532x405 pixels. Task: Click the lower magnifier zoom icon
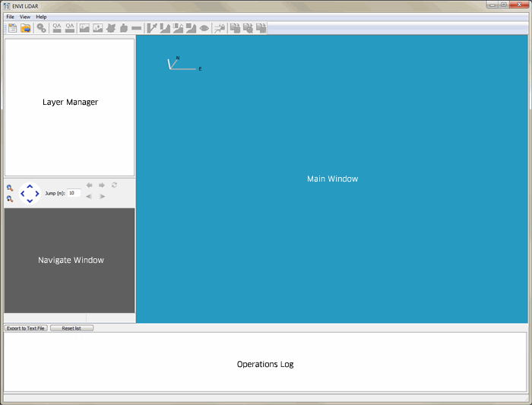10,199
